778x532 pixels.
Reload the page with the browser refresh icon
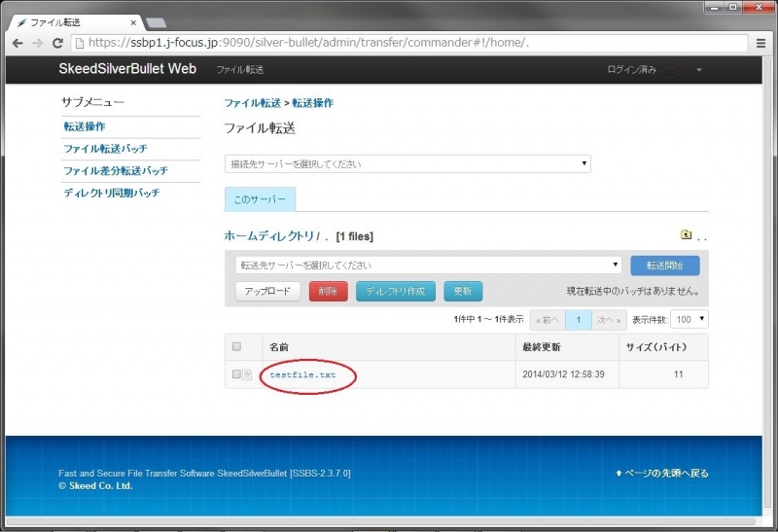tap(57, 43)
